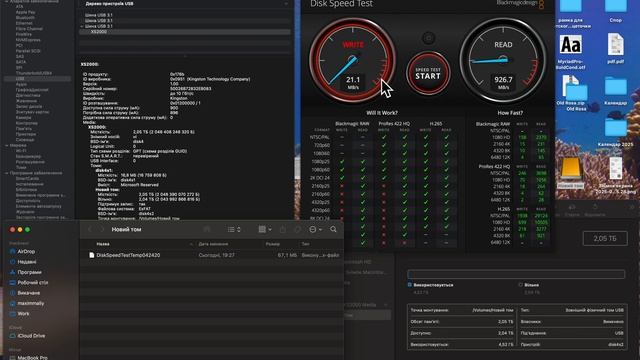Image resolution: width=640 pixels, height=360 pixels.
Task: Select Ethernet in System Information sidebar
Action: click(24, 23)
